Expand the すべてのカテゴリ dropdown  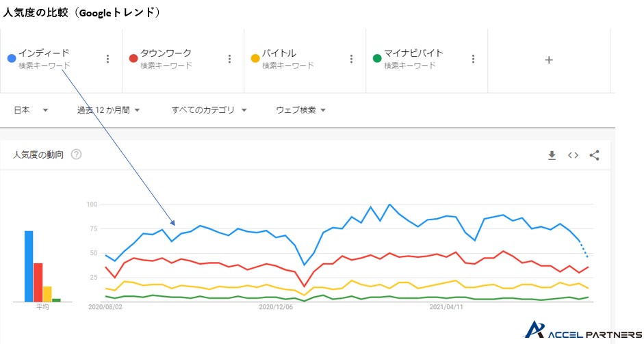coord(209,109)
